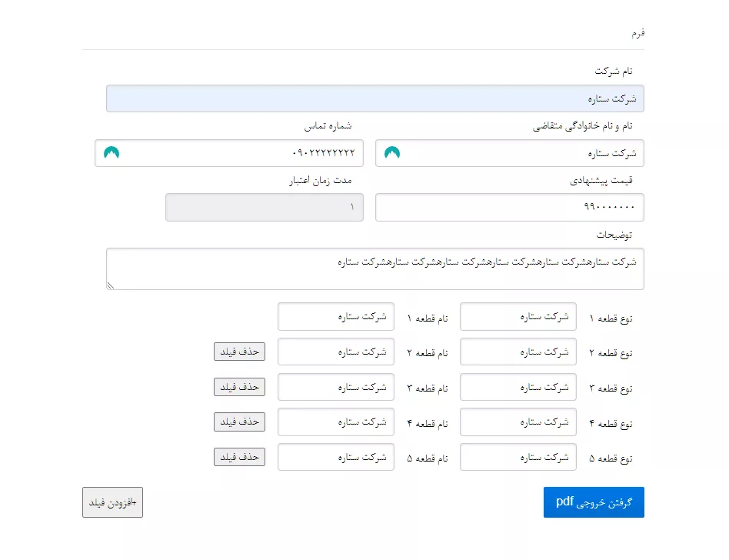Click the +افزودن فیلد button

coord(112,503)
